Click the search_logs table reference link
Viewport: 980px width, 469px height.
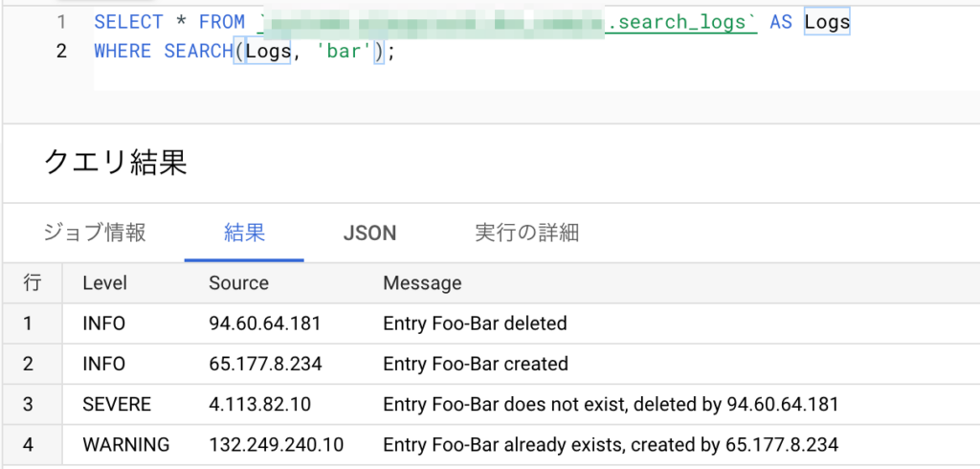(x=682, y=22)
